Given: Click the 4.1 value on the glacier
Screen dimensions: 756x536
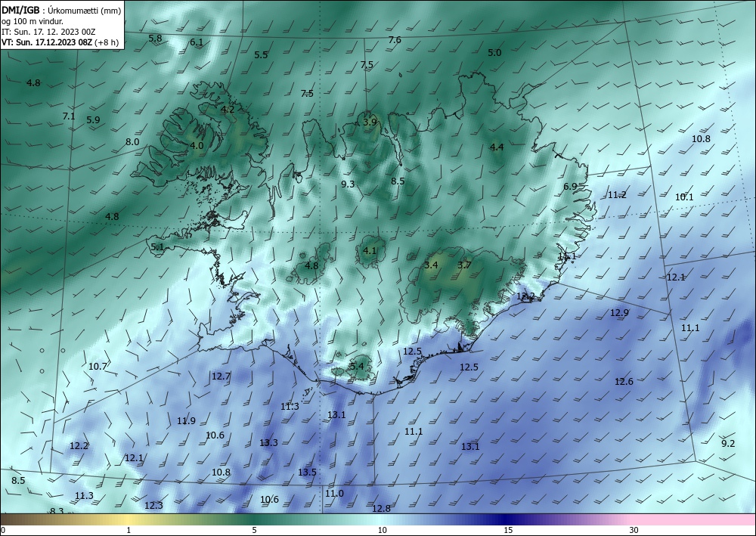Looking at the screenshot, I should click(370, 251).
